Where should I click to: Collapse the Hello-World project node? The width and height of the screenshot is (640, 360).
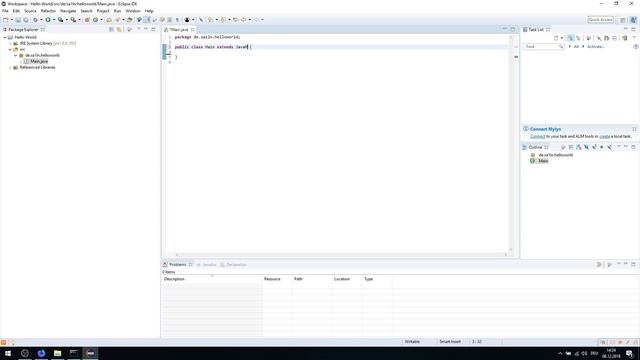click(x=5, y=37)
